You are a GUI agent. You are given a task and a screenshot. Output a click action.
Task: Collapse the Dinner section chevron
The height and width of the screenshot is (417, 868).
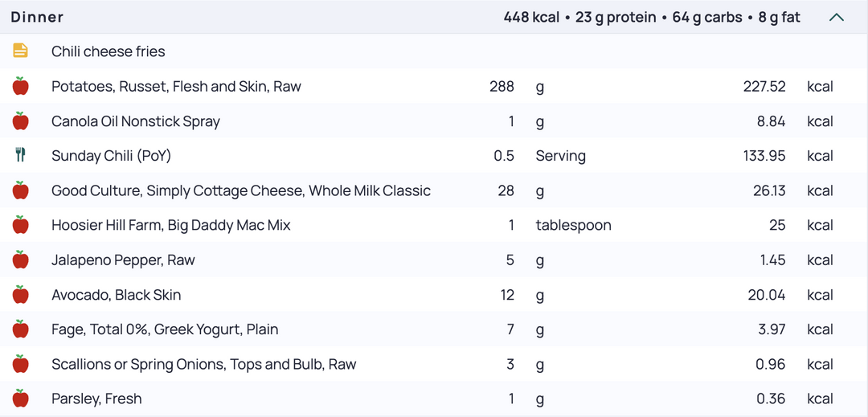837,18
